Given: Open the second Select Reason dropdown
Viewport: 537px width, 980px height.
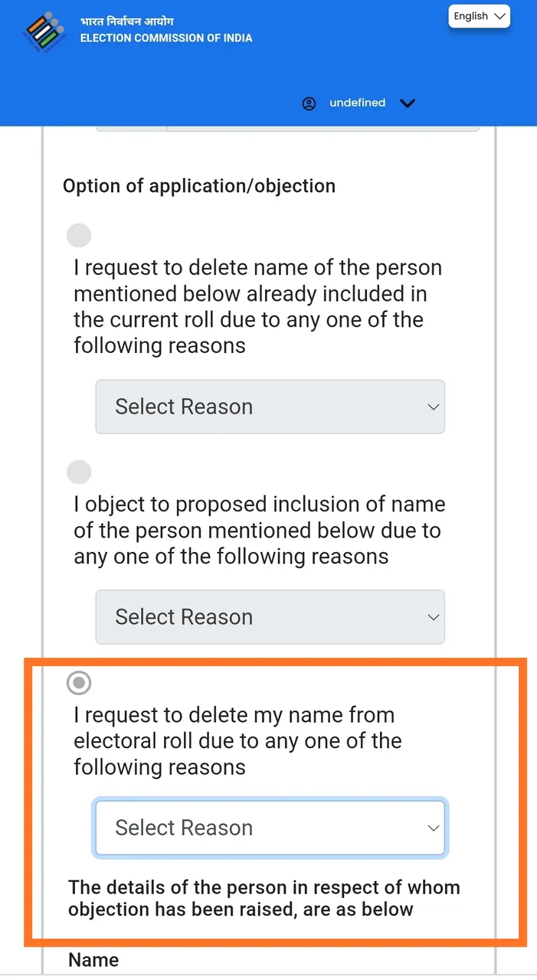Looking at the screenshot, I should pos(270,617).
